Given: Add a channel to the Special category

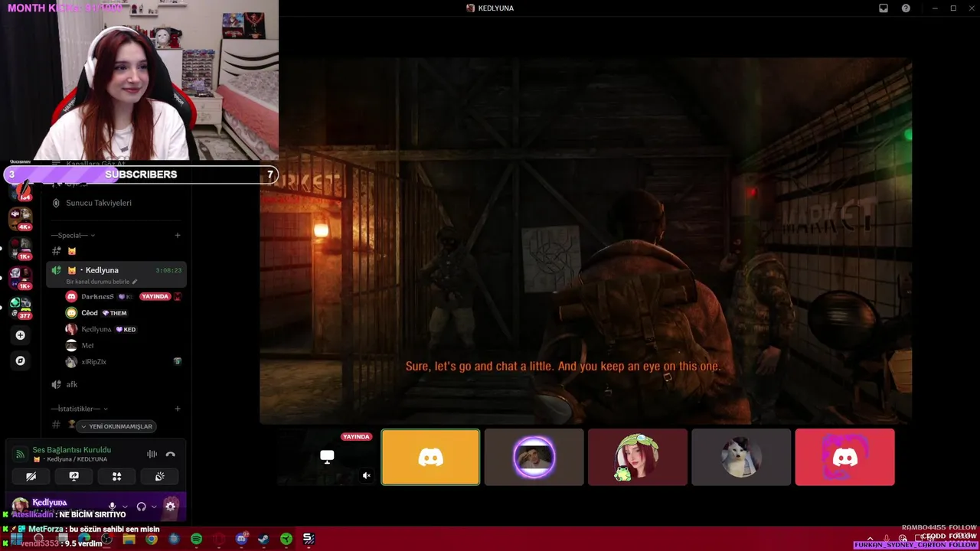Looking at the screenshot, I should 178,236.
